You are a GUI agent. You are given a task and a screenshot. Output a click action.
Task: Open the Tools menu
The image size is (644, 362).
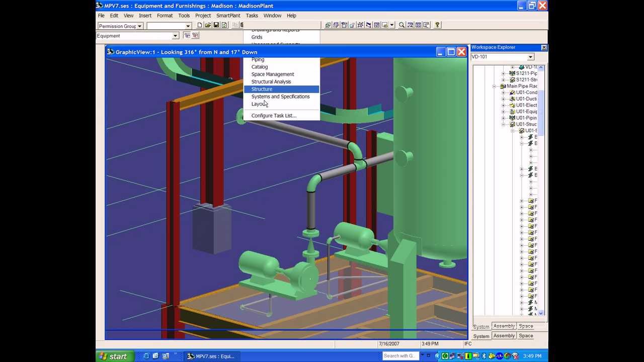(184, 16)
